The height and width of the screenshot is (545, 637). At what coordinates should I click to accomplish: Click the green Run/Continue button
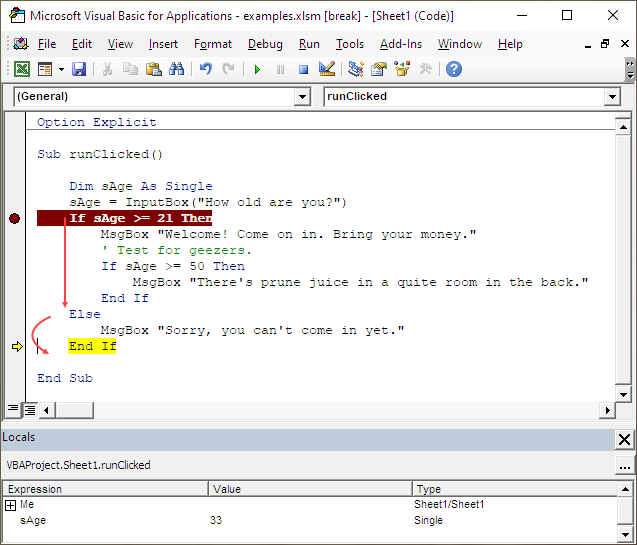click(257, 69)
